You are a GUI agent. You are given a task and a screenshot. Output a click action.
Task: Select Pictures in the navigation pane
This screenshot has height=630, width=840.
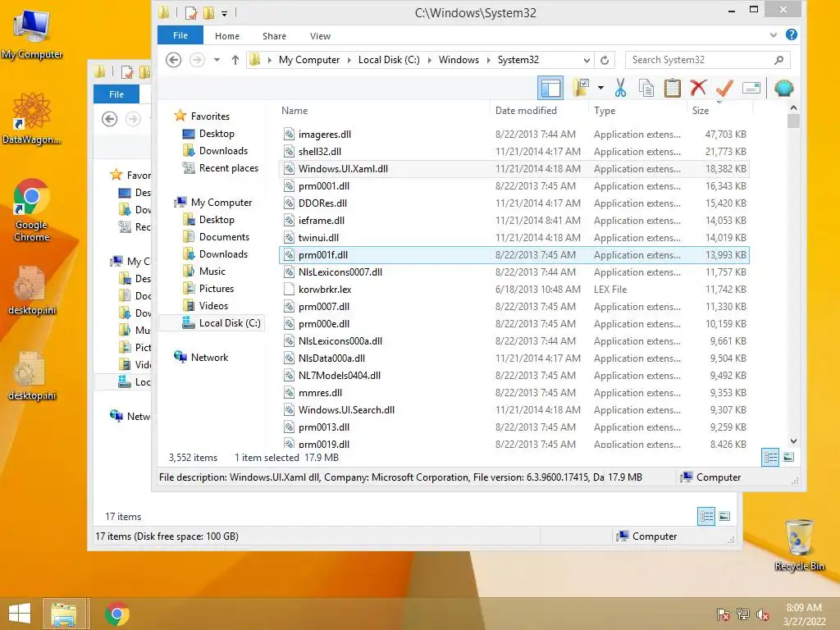point(208,288)
